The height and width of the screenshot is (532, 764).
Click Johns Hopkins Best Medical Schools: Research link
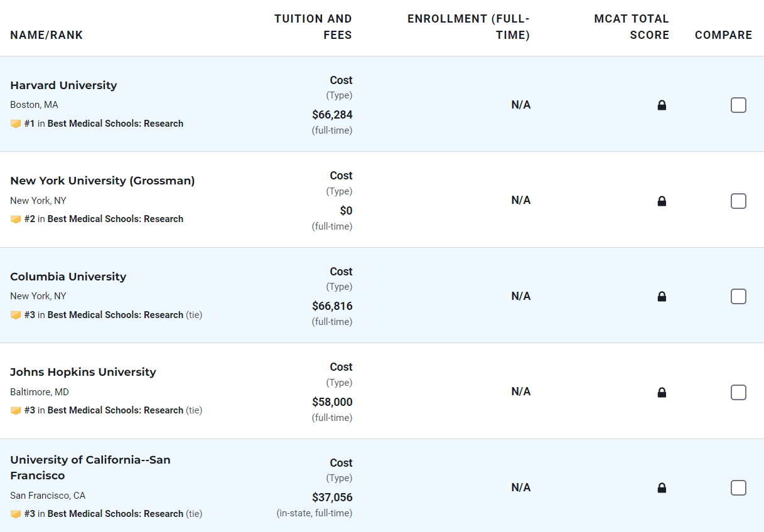[x=116, y=410]
